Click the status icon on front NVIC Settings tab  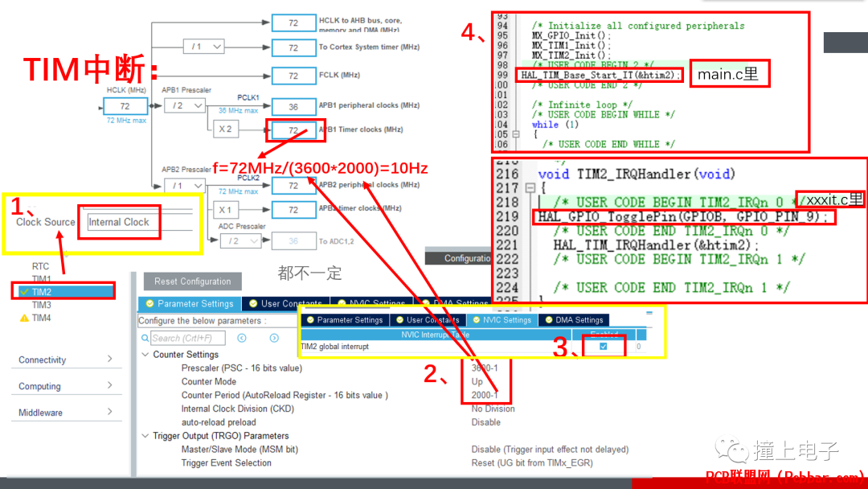click(x=476, y=319)
